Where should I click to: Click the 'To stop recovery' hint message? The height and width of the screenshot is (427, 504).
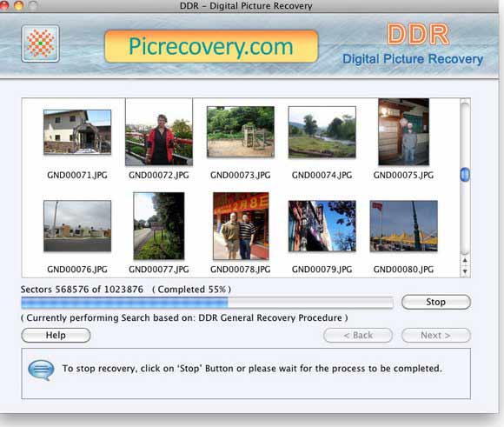252,369
